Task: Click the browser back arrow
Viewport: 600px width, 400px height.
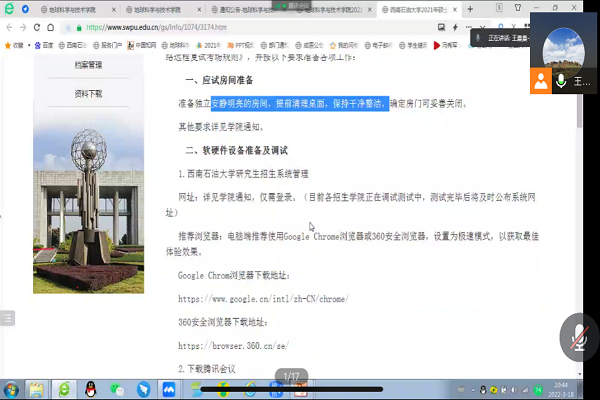Action: [x=11, y=28]
